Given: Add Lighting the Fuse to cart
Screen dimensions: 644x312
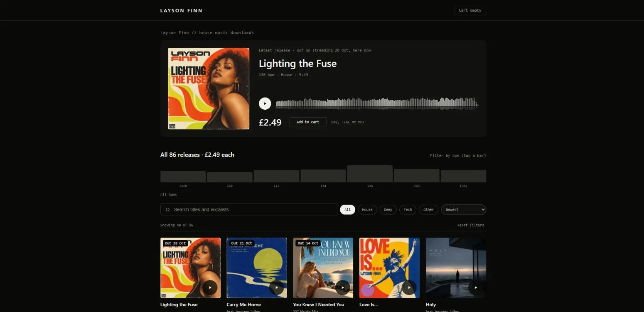Looking at the screenshot, I should 308,122.
